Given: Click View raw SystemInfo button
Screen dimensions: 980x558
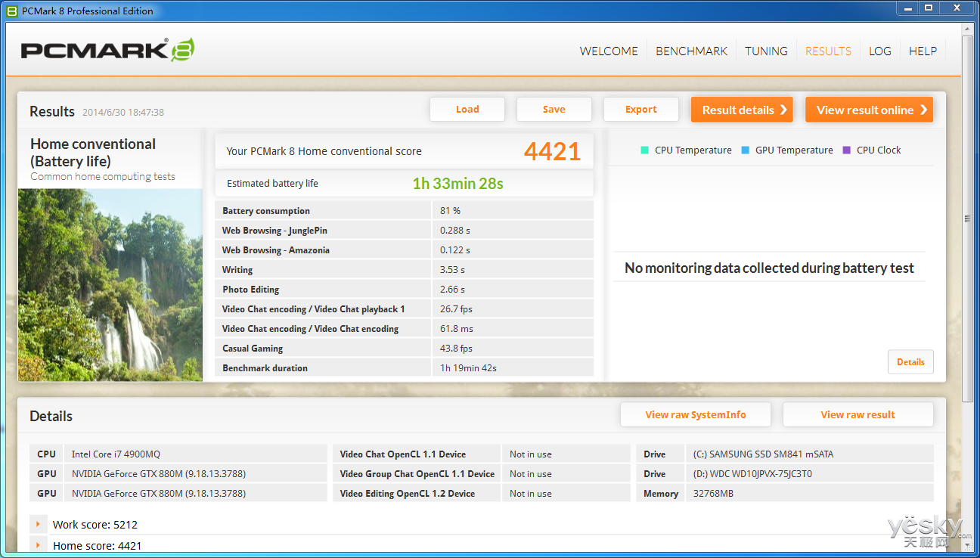Looking at the screenshot, I should click(x=696, y=414).
